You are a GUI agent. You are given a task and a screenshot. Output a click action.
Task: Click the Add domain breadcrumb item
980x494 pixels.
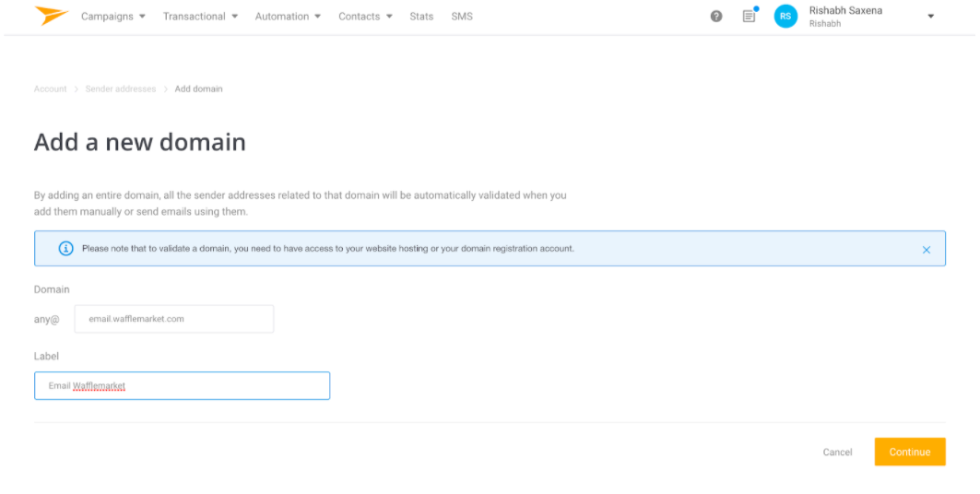(x=198, y=89)
